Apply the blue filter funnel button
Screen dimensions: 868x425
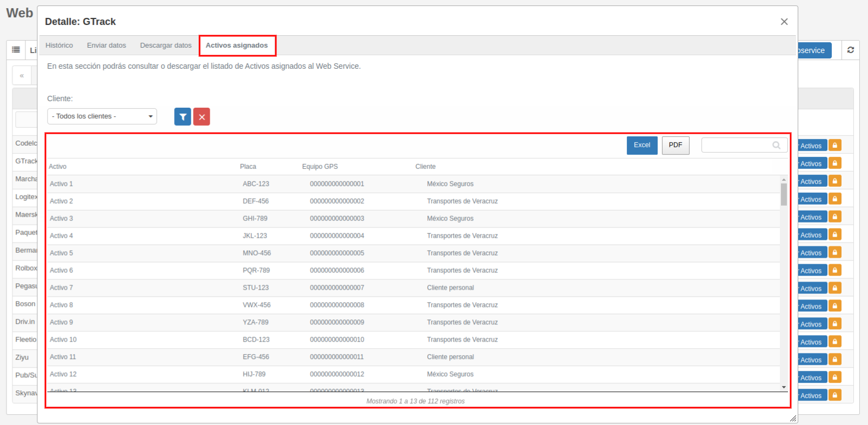183,116
